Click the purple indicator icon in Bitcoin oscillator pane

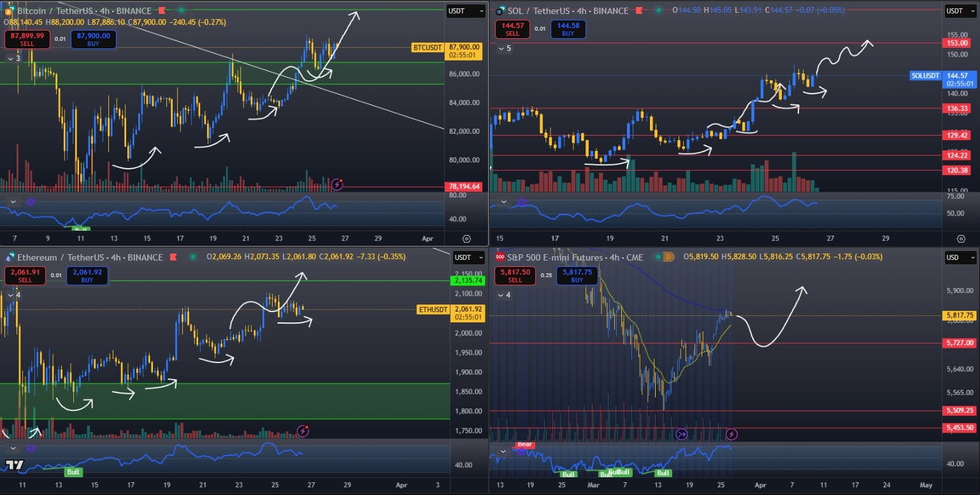click(x=31, y=201)
